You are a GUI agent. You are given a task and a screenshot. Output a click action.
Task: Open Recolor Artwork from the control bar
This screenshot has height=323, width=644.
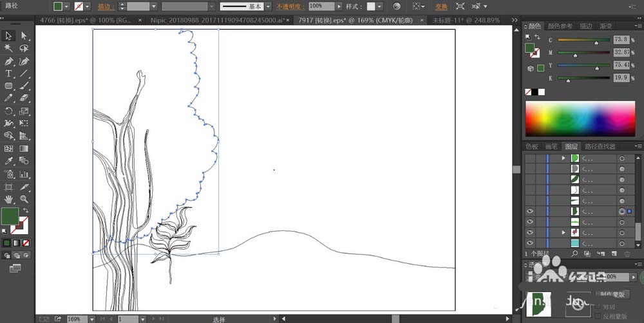click(396, 6)
